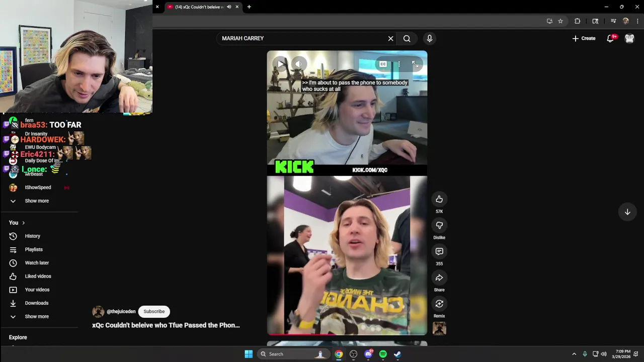The height and width of the screenshot is (362, 644).
Task: Select the xQc Couldn't beleive browser tab
Action: pos(199,7)
